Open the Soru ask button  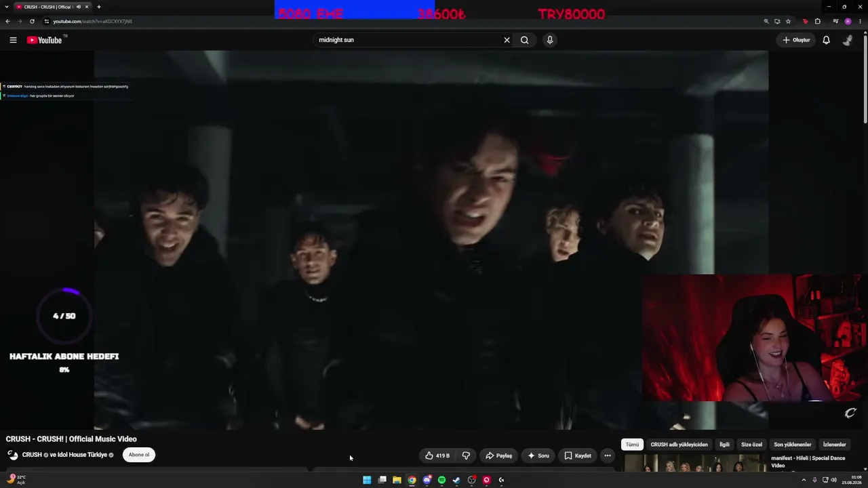tap(538, 455)
